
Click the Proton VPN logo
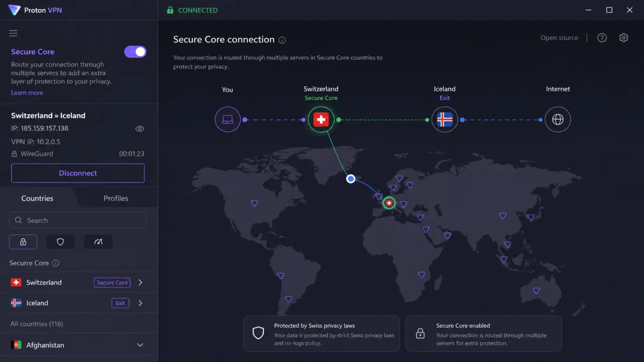[x=14, y=10]
